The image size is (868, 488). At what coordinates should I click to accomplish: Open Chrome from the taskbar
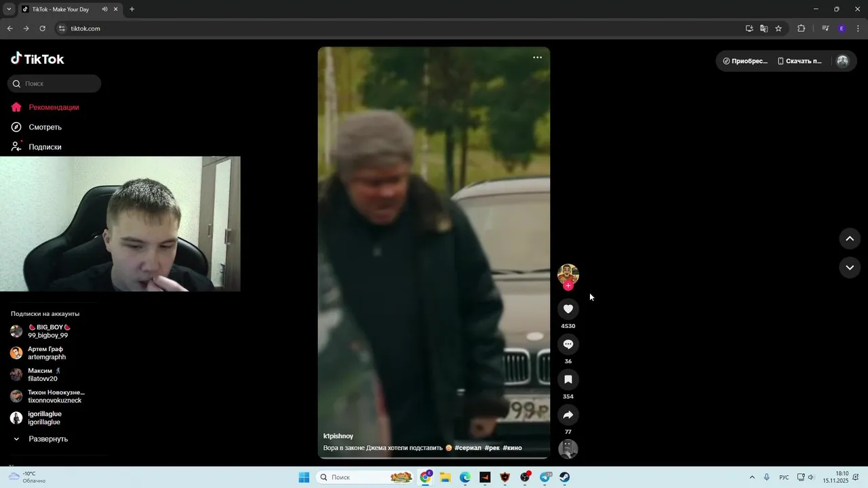click(426, 477)
